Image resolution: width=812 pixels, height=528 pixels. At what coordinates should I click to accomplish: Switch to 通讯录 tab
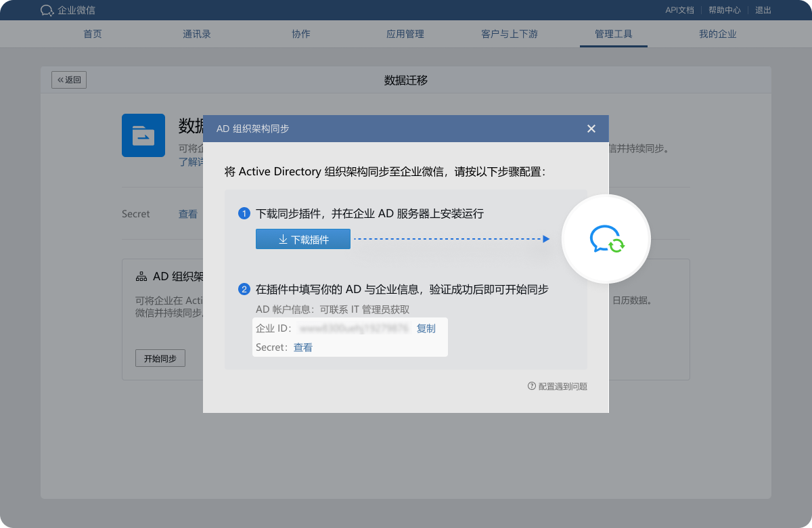click(197, 34)
